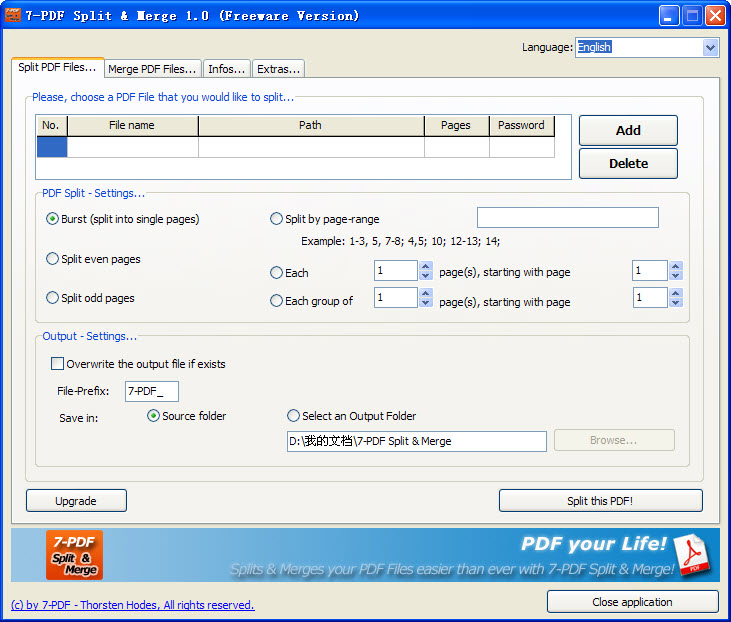Click the PDF document icon in banner

[x=691, y=556]
